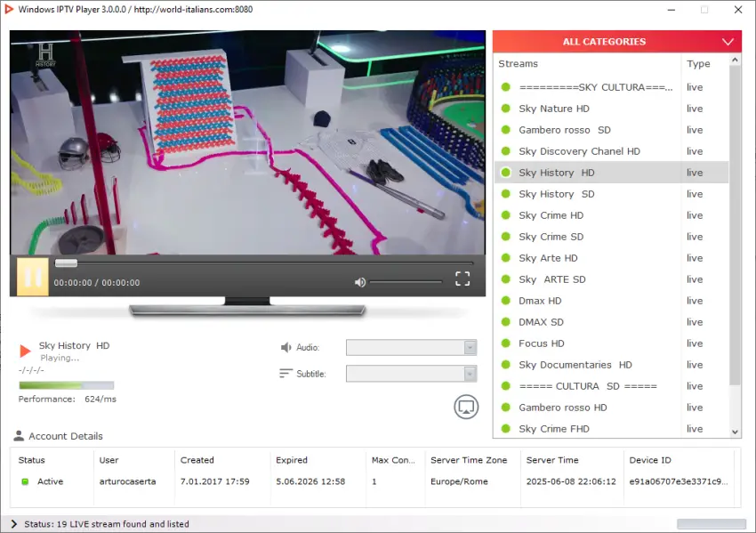Adjust the video seek bar handle
The image size is (756, 533).
click(66, 262)
